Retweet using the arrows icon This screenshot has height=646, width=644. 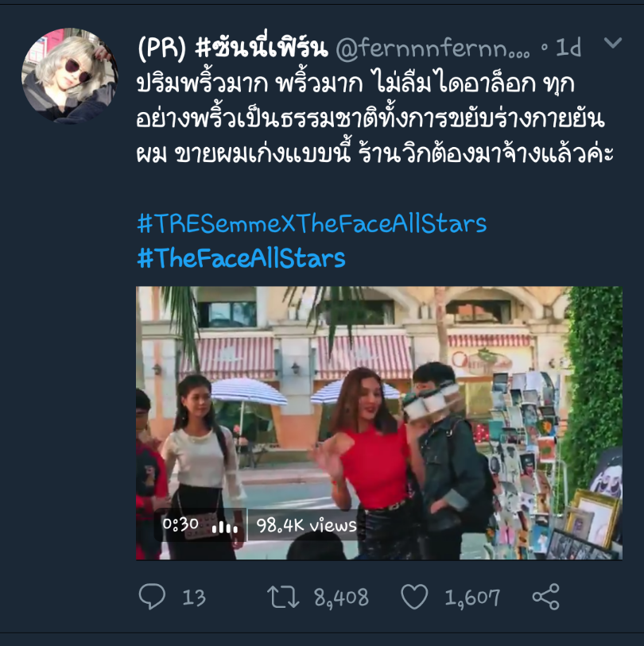[283, 597]
